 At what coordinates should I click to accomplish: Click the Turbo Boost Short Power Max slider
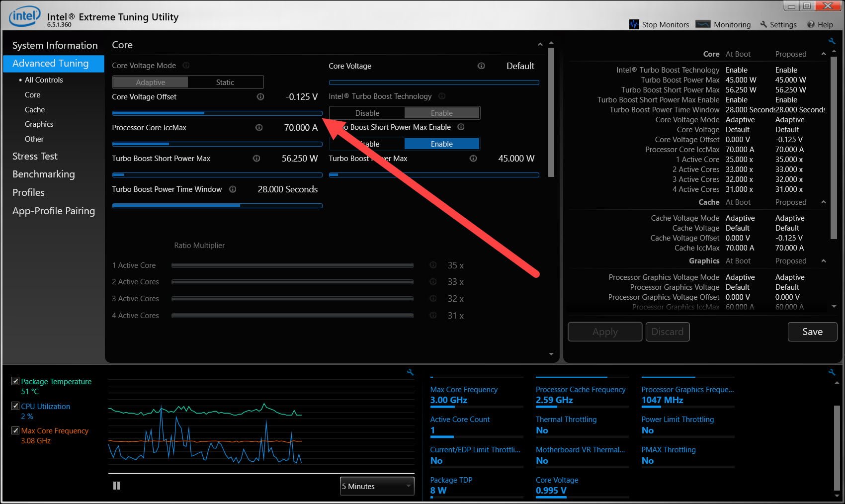(217, 175)
